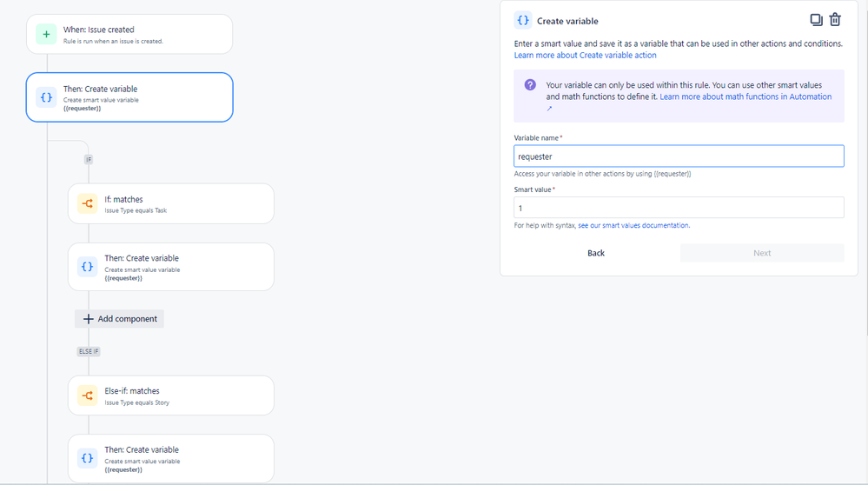Click the 'Issue Type equals Task' text
The image size is (868, 485).
136,210
